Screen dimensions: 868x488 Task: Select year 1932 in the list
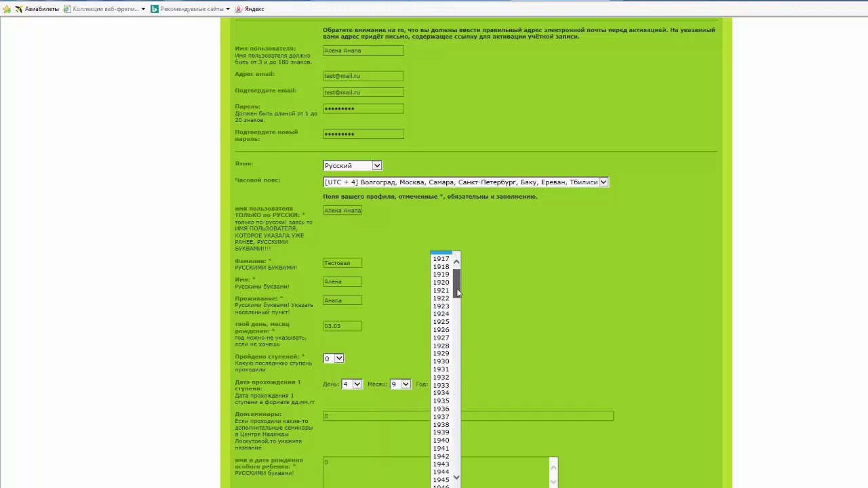coord(441,378)
